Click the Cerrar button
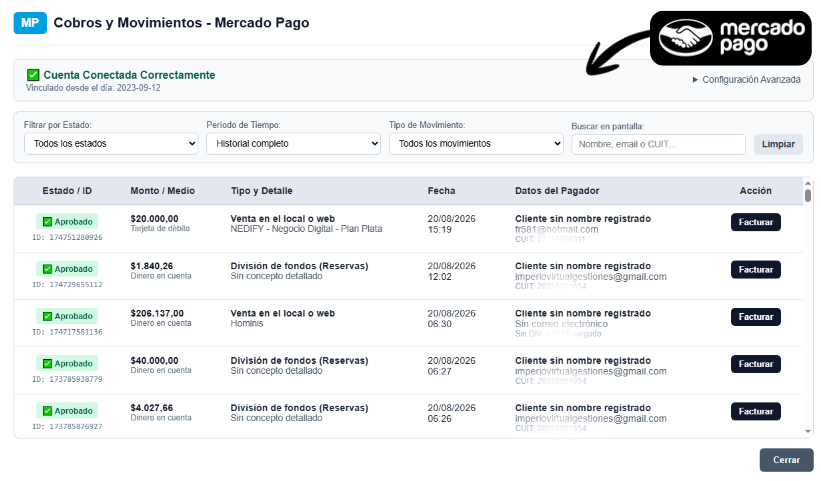This screenshot has height=481, width=821. (786, 460)
